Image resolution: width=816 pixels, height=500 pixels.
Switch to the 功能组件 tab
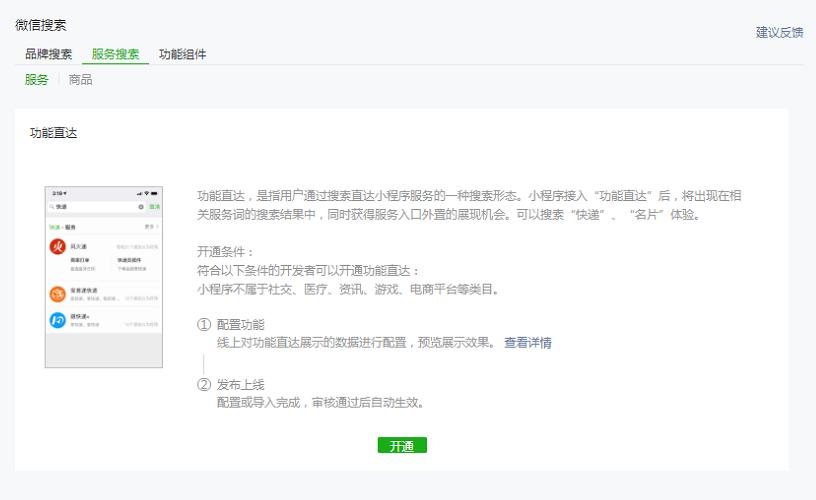point(182,54)
